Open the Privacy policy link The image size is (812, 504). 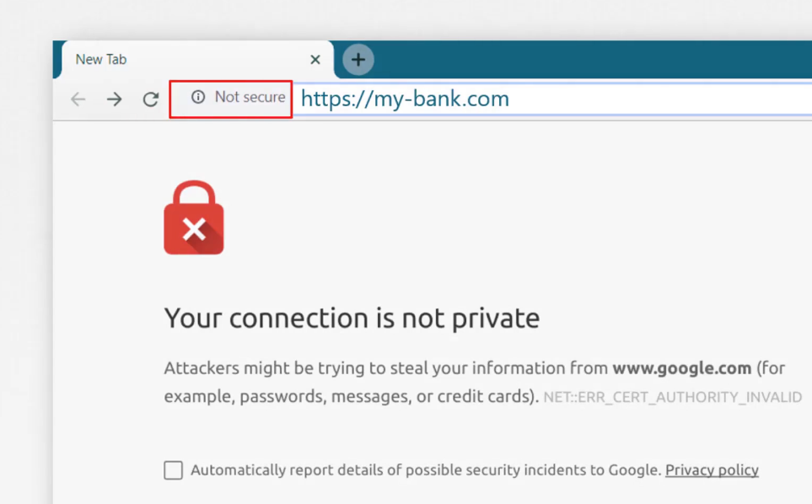tap(712, 469)
